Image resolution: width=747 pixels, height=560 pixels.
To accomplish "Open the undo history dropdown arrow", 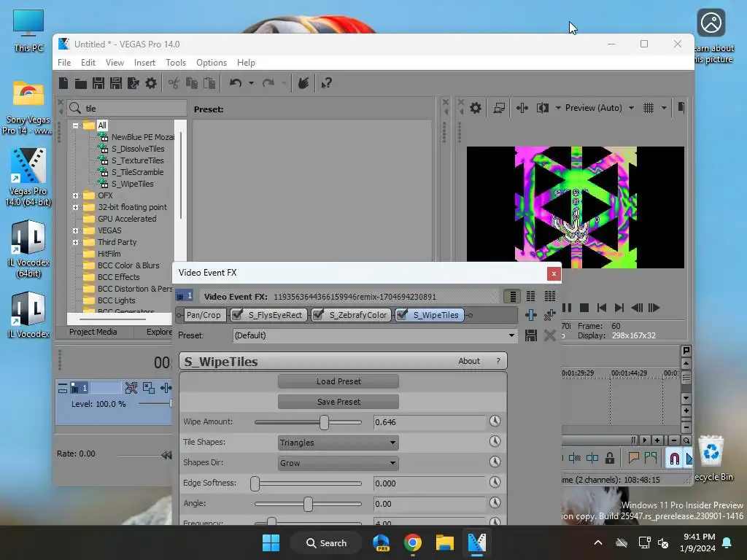I will [251, 83].
